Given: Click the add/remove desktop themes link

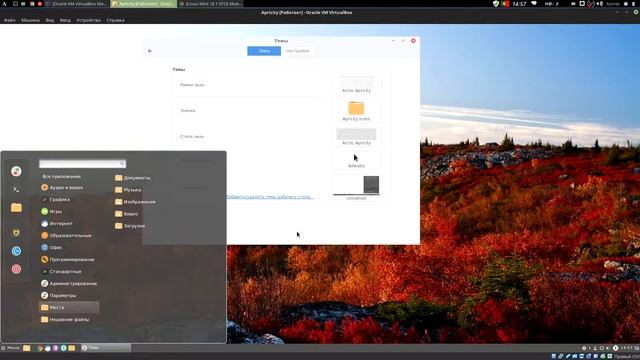Looking at the screenshot, I should pos(270,197).
